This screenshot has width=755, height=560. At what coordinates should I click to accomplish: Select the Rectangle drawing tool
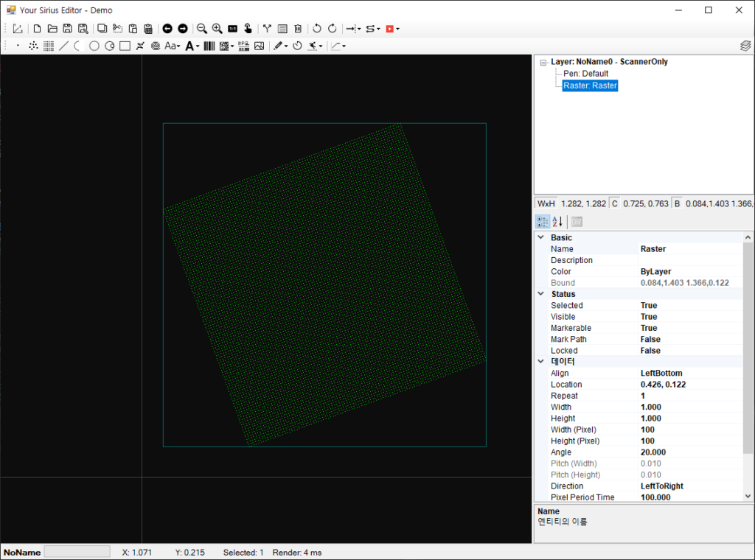click(x=125, y=46)
